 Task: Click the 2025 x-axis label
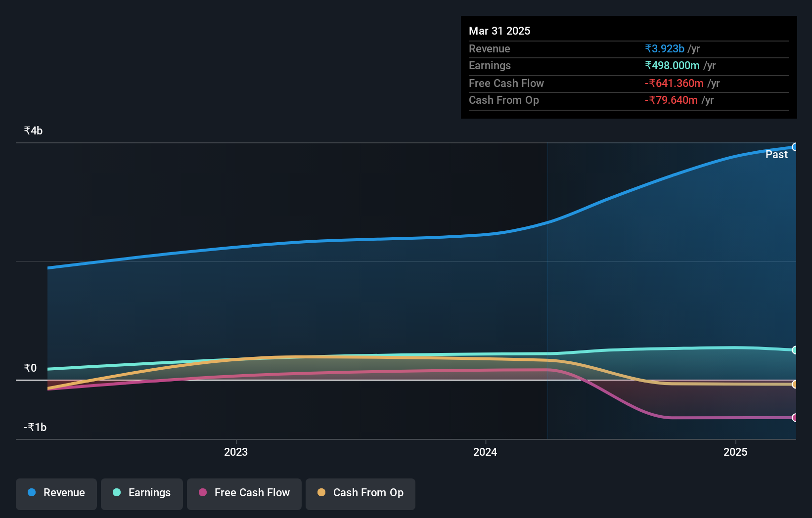click(735, 452)
